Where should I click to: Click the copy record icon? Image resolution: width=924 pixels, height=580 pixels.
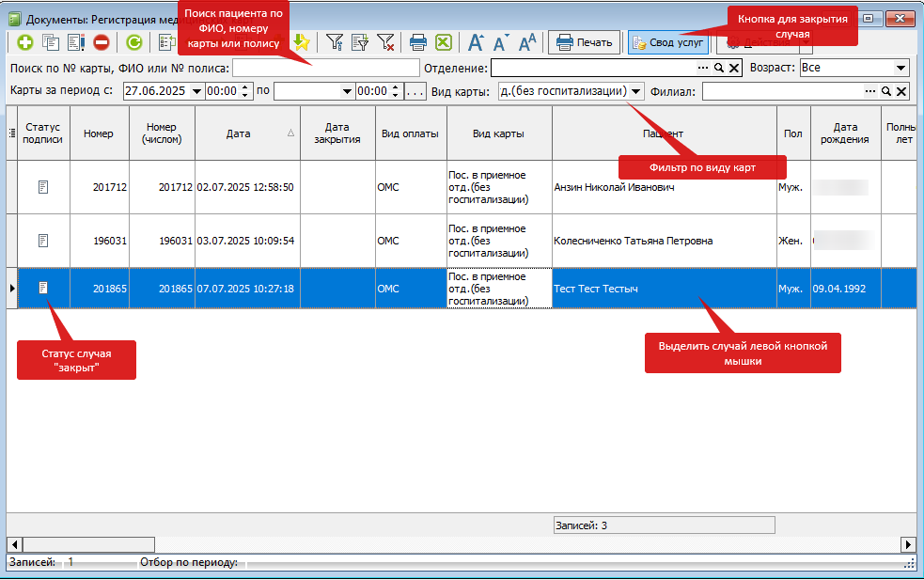pos(52,42)
